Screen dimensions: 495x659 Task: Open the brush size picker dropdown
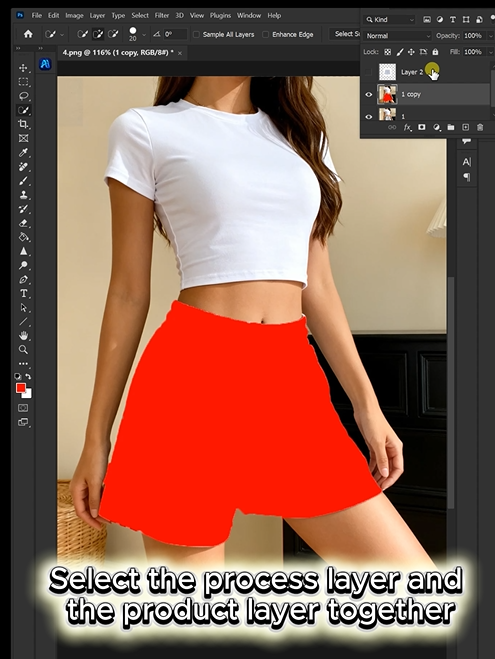pos(144,34)
